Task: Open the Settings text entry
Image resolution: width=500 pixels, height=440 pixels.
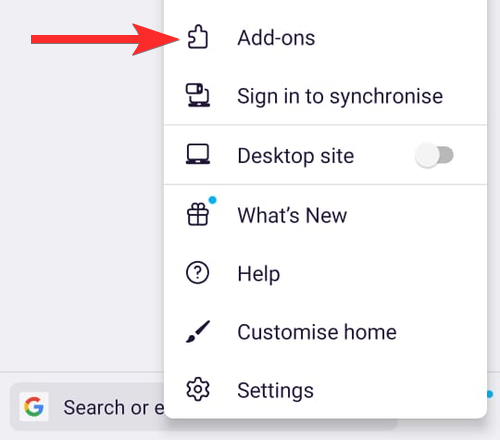Action: [275, 390]
